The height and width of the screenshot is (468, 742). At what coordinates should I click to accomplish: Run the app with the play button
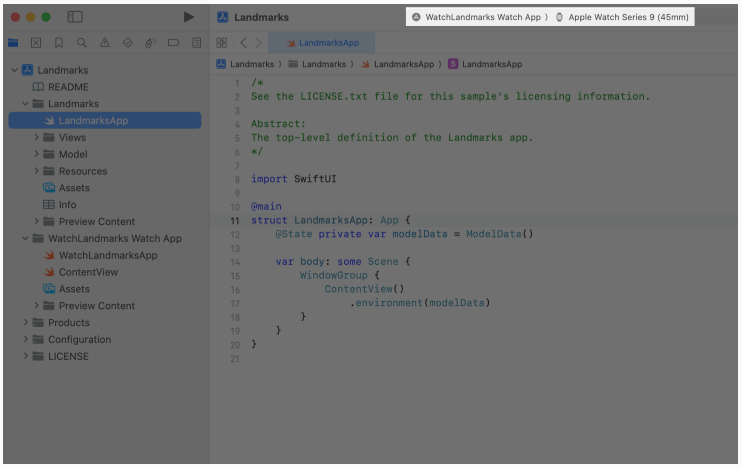coord(188,17)
